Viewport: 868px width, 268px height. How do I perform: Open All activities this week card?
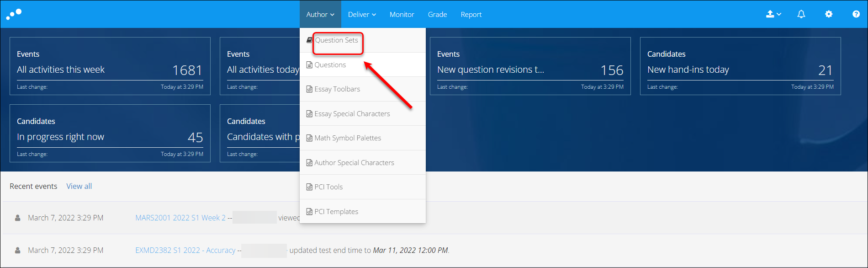click(x=110, y=66)
